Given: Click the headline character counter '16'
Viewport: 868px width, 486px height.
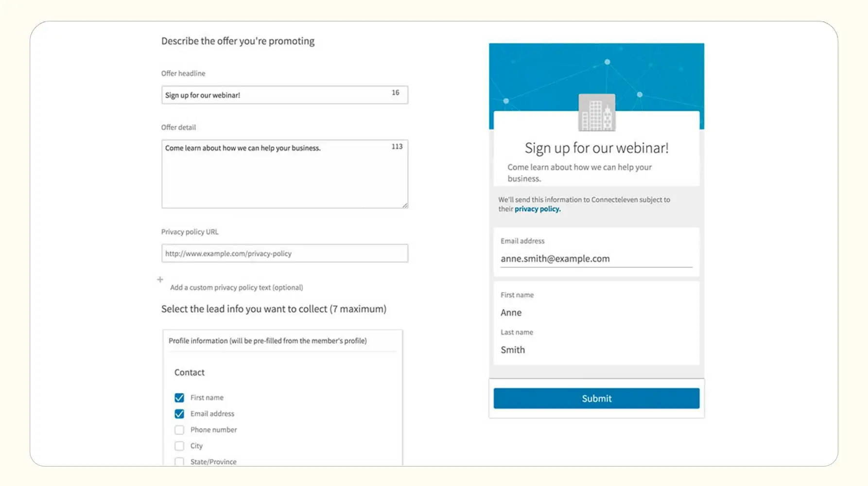Looking at the screenshot, I should pos(396,92).
